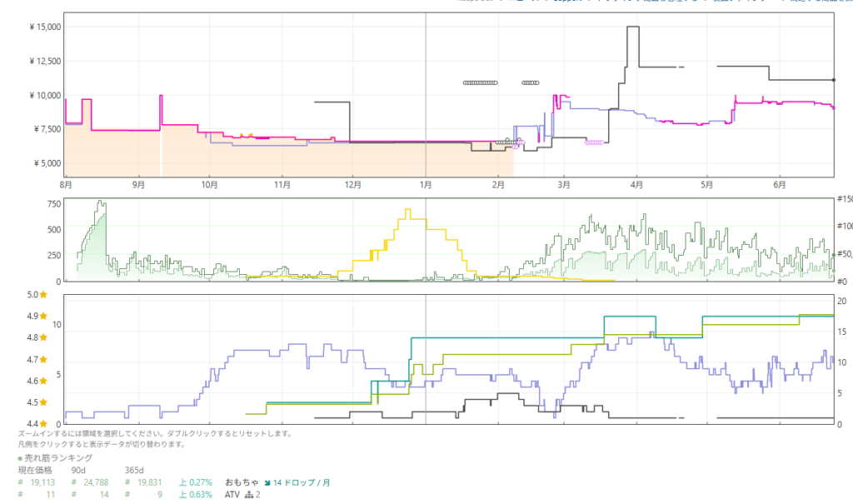Click the ¥ 5,000 price axis label
853x504 pixels.
click(x=47, y=163)
